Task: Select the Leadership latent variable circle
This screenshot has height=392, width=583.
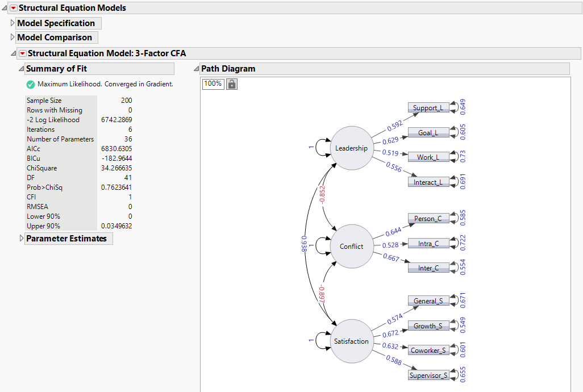Action: (351, 148)
